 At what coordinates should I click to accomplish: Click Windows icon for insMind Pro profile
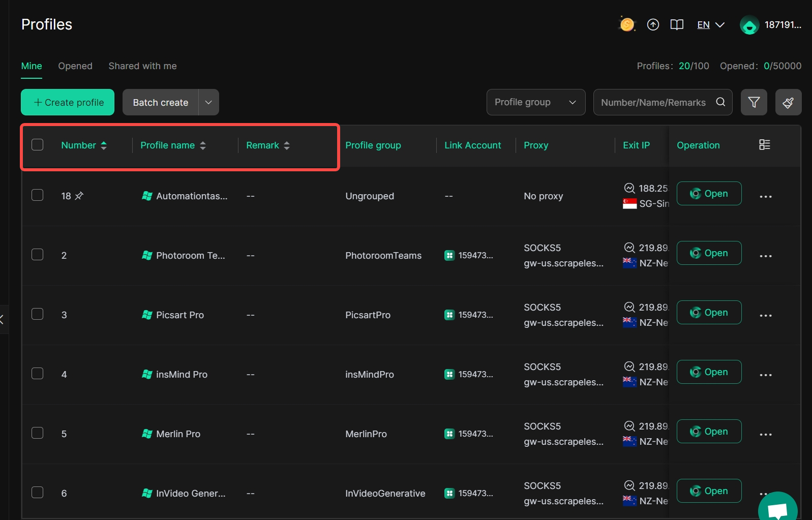147,375
